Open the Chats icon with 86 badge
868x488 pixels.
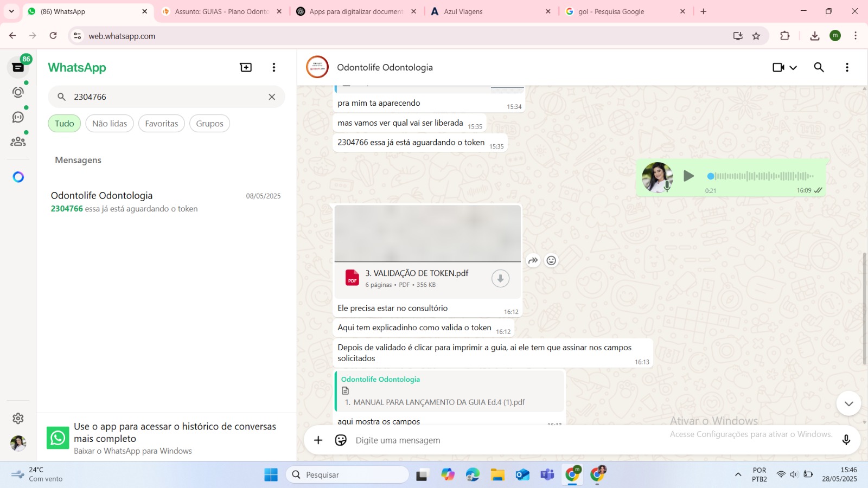click(18, 67)
